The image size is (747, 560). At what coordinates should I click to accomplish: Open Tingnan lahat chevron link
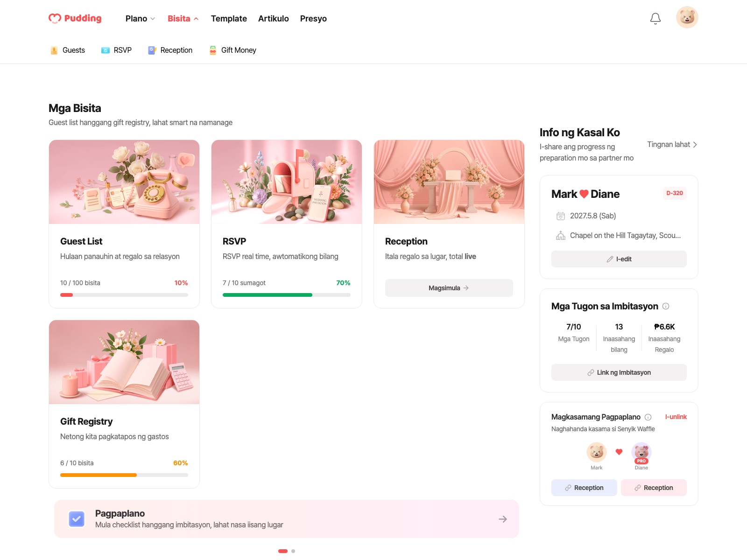pyautogui.click(x=672, y=145)
